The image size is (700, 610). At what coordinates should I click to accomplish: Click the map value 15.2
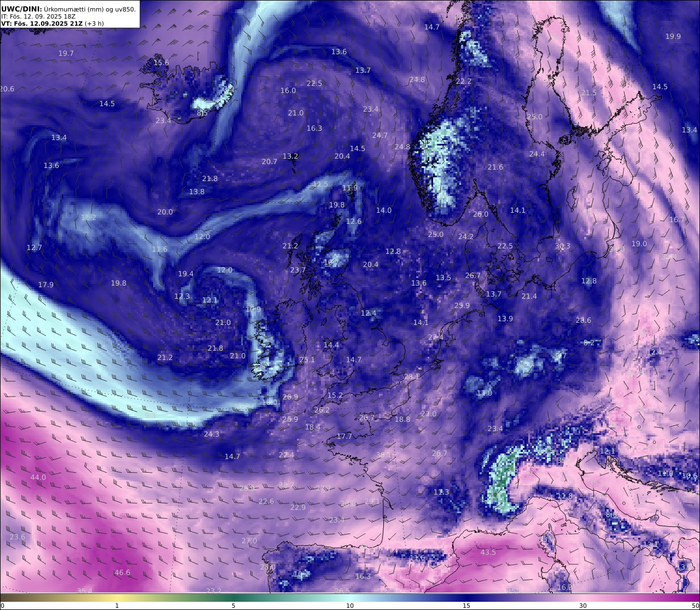pos(335,396)
